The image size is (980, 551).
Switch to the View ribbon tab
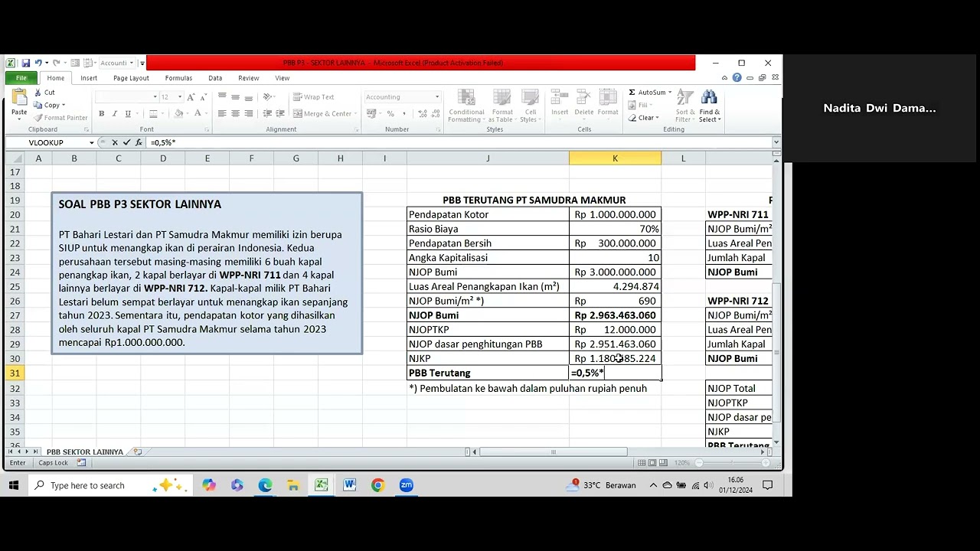[x=283, y=78]
